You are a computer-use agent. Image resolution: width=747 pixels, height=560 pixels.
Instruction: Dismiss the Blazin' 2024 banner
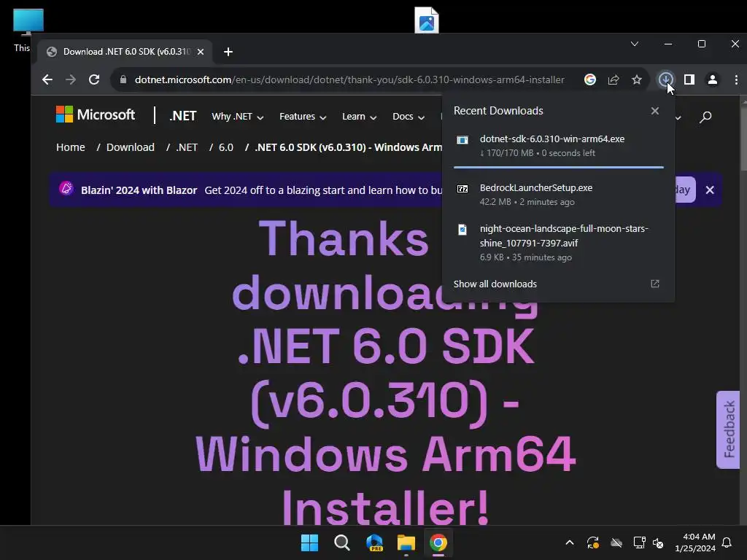[710, 190]
